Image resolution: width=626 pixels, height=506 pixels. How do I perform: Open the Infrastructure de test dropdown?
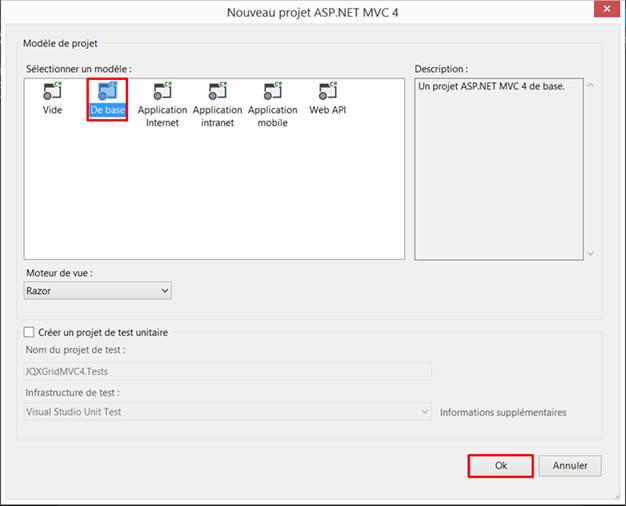[228, 412]
